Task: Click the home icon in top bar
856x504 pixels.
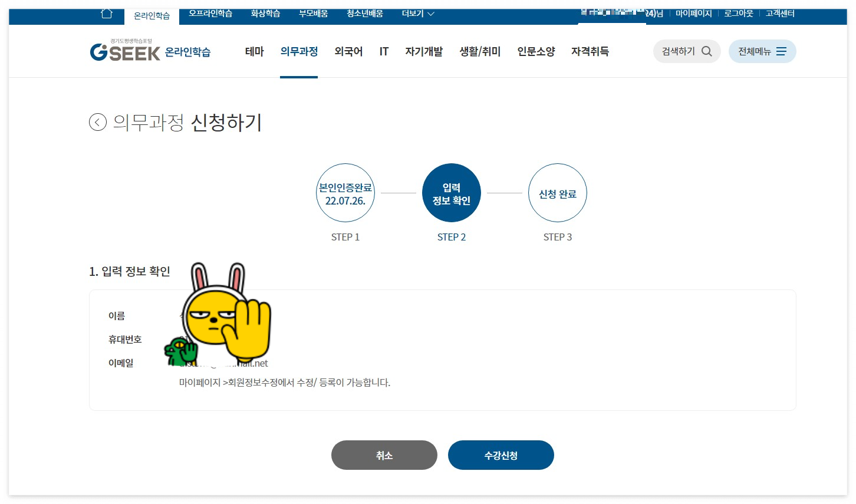Action: click(107, 13)
